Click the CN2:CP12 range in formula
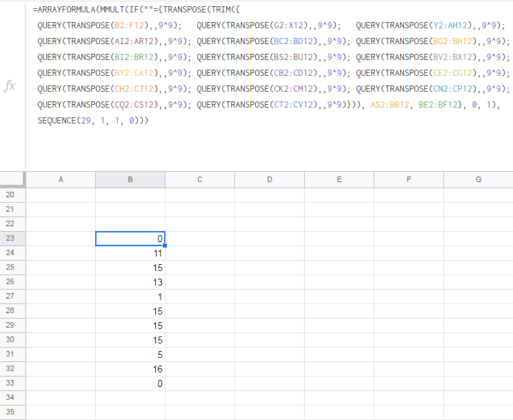The width and height of the screenshot is (513, 420). coord(452,89)
